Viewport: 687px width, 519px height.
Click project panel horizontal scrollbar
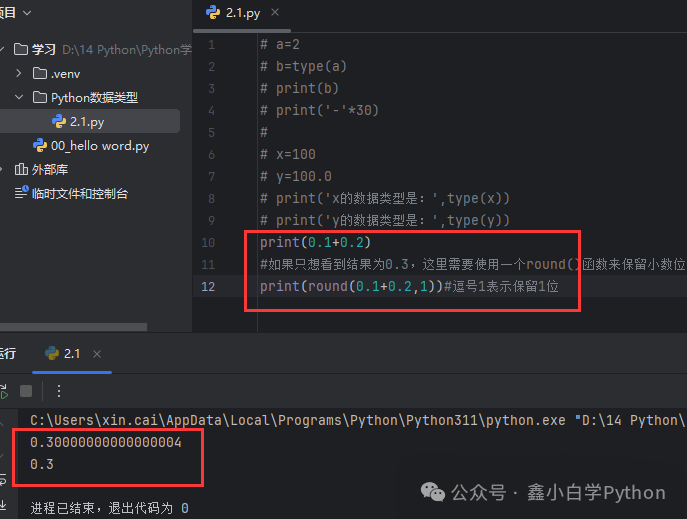[x=74, y=327]
